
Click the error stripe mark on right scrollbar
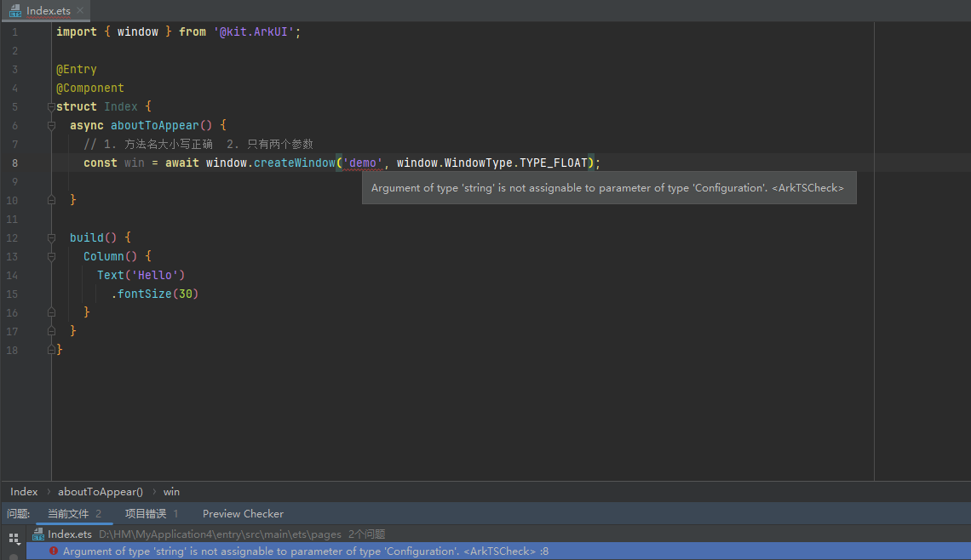(965, 163)
